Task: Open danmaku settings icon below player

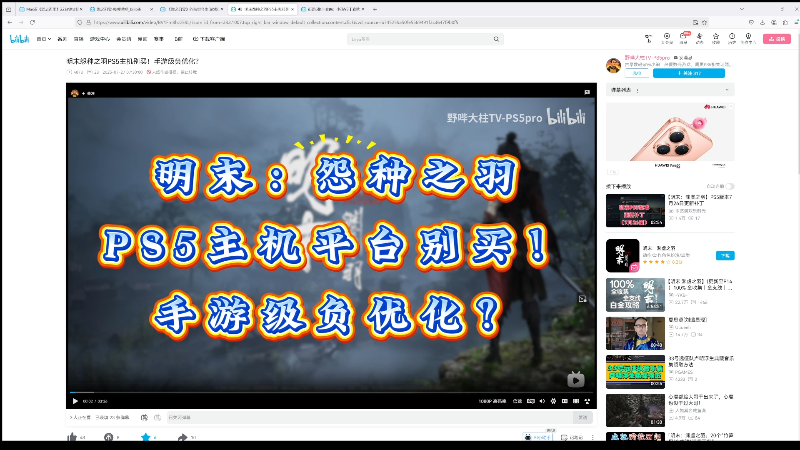Action: pos(158,417)
